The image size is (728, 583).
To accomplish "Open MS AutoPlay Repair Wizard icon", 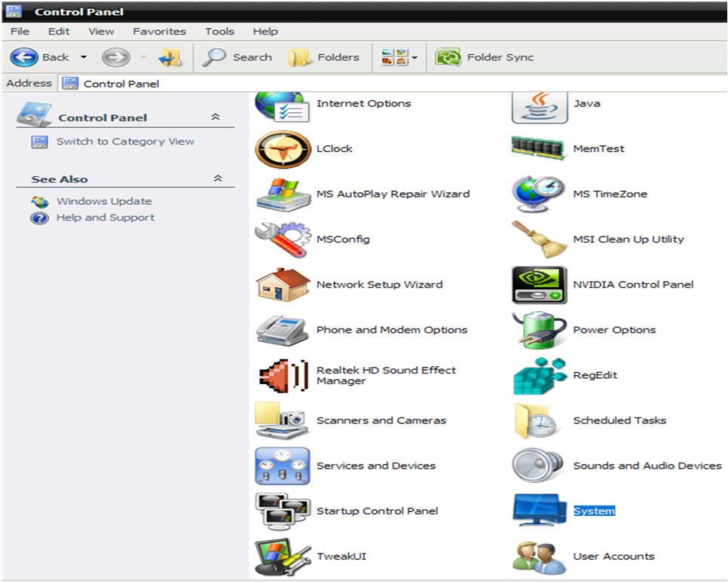I will click(x=283, y=194).
